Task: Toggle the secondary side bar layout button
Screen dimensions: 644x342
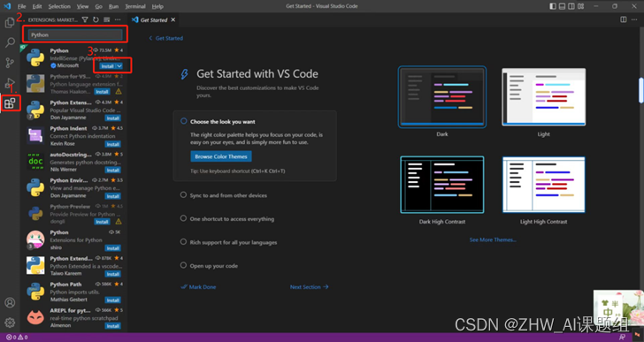Action: pos(571,6)
